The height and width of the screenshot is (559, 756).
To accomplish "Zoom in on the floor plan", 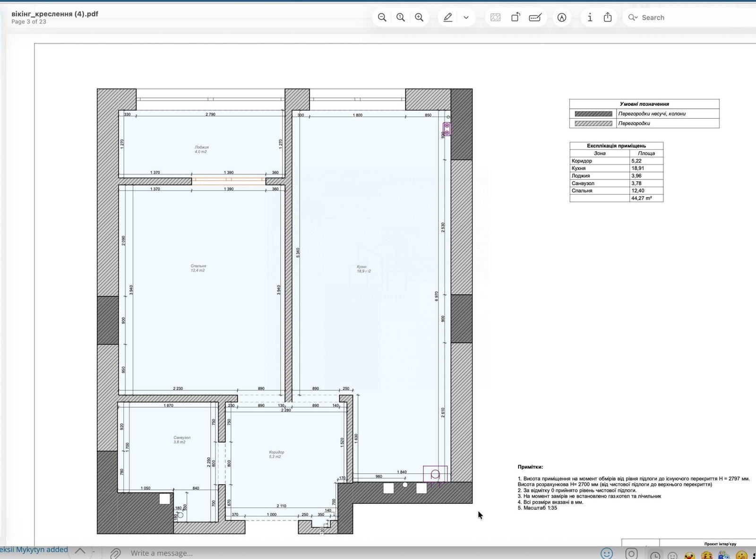I will 419,17.
